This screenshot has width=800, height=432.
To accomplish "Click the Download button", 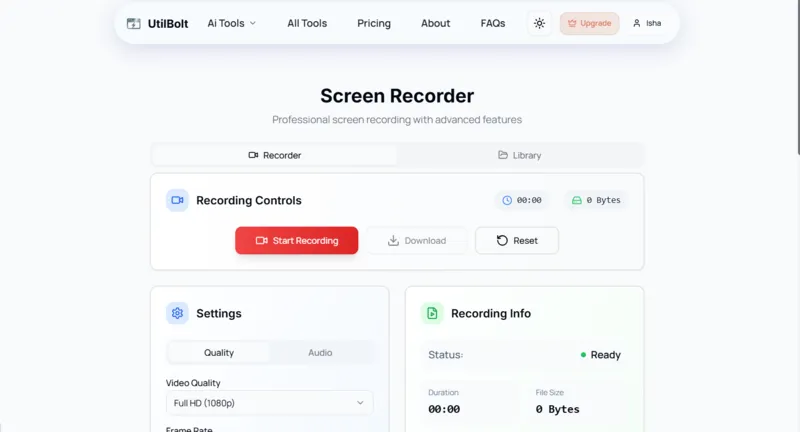I will 417,240.
